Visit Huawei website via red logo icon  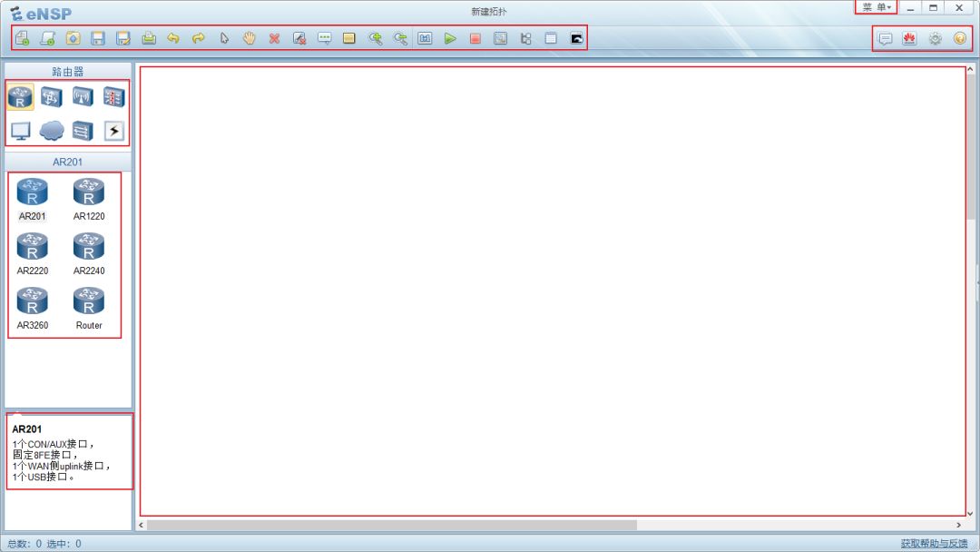pyautogui.click(x=909, y=38)
